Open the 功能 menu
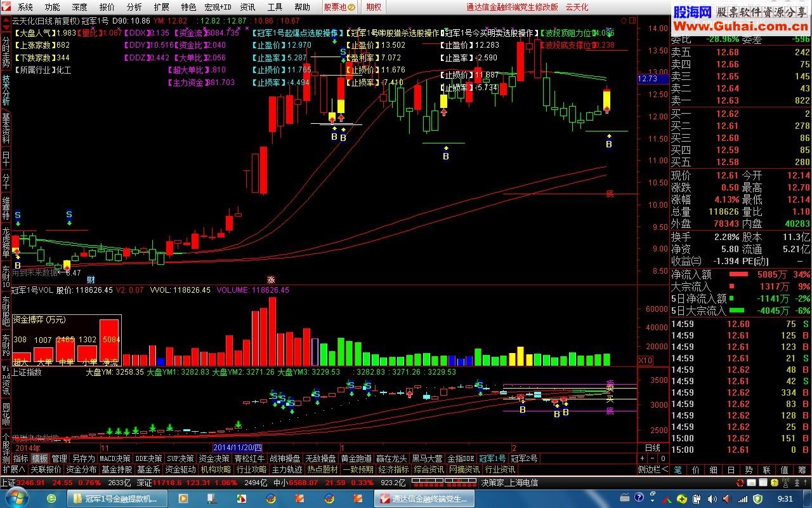This screenshot has height=508, width=812. tap(53, 7)
